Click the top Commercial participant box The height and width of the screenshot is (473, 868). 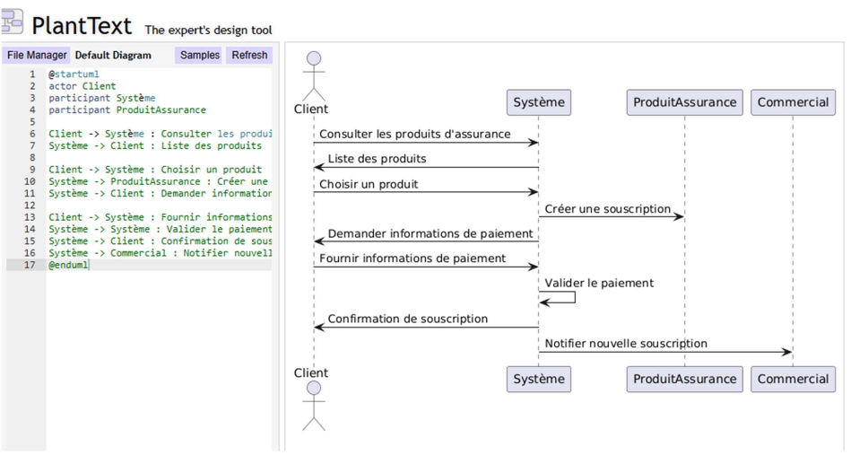click(x=793, y=102)
